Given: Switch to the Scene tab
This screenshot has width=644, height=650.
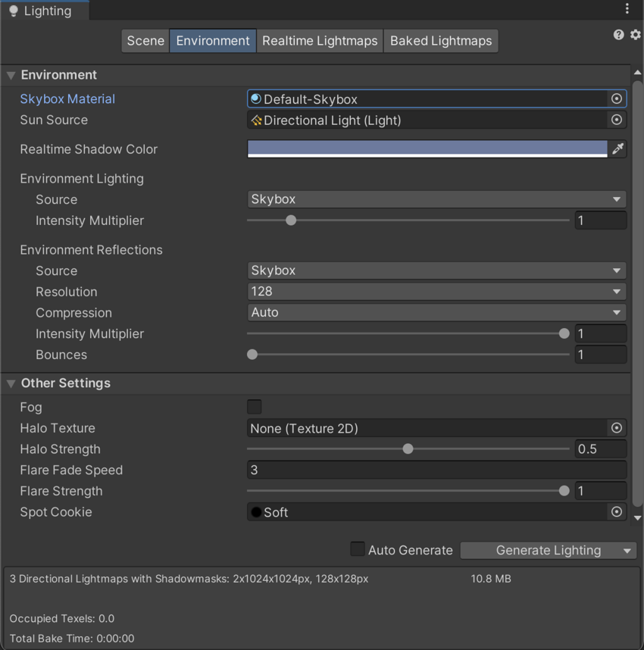Looking at the screenshot, I should pyautogui.click(x=145, y=41).
